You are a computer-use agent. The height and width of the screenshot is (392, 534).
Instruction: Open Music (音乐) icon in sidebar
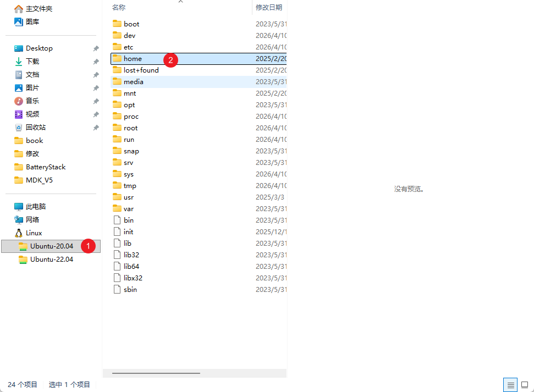click(18, 101)
